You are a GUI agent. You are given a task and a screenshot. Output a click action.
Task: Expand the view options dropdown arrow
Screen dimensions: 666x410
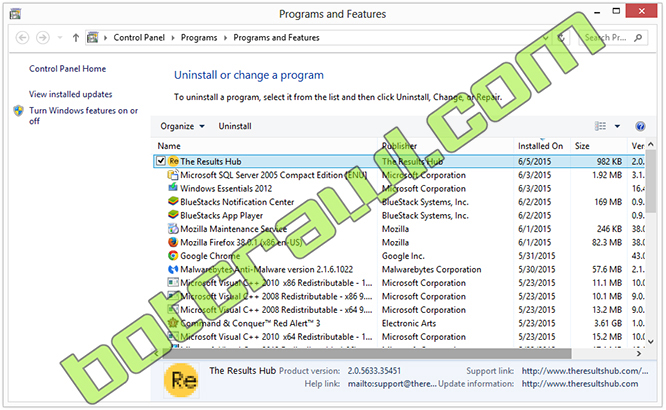(617, 127)
